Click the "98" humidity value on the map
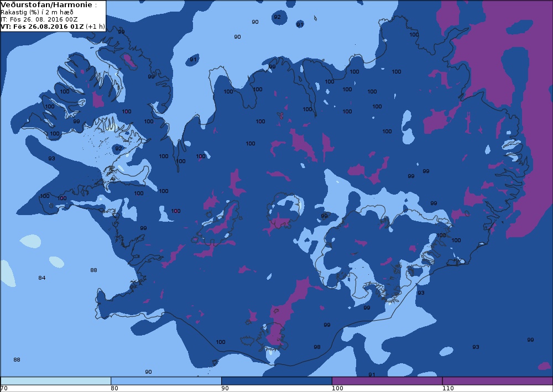553x392 pixels. pyautogui.click(x=317, y=347)
